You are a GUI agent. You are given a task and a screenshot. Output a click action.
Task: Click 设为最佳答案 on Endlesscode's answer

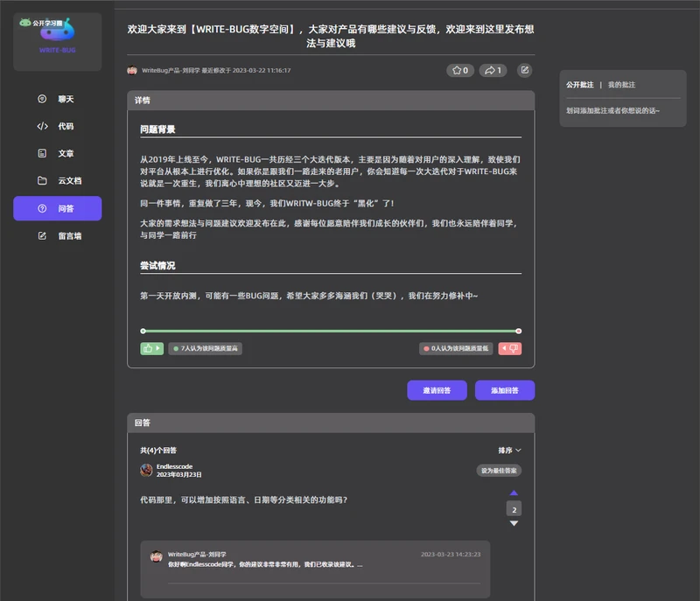[x=499, y=471]
